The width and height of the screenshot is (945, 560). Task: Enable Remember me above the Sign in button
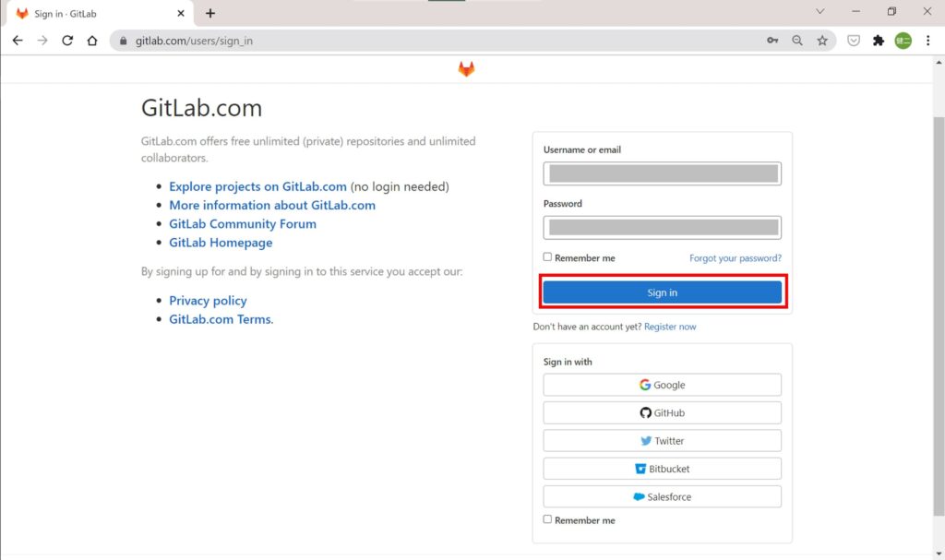(547, 256)
